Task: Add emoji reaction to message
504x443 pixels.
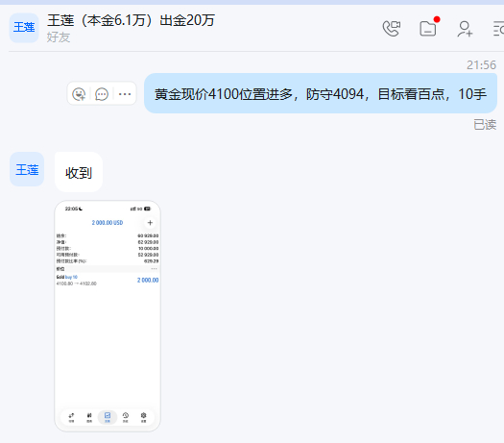Action: (79, 94)
